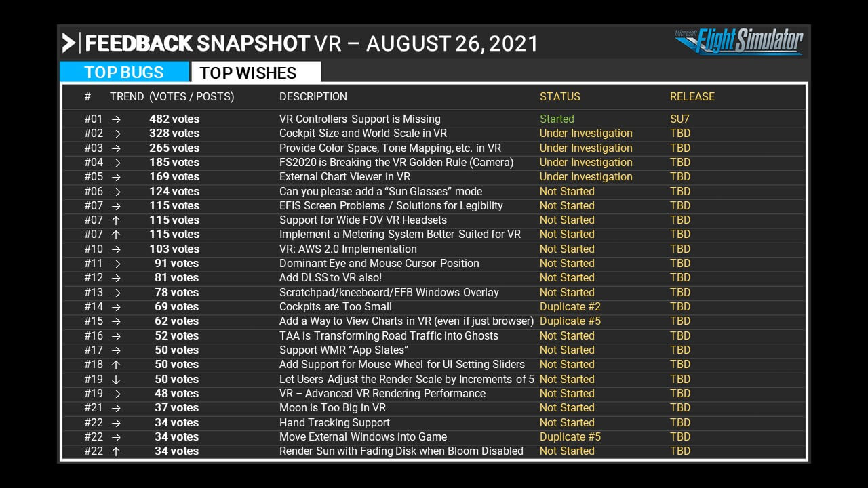The width and height of the screenshot is (868, 488).
Task: Click the TREND column header
Action: pyautogui.click(x=126, y=96)
